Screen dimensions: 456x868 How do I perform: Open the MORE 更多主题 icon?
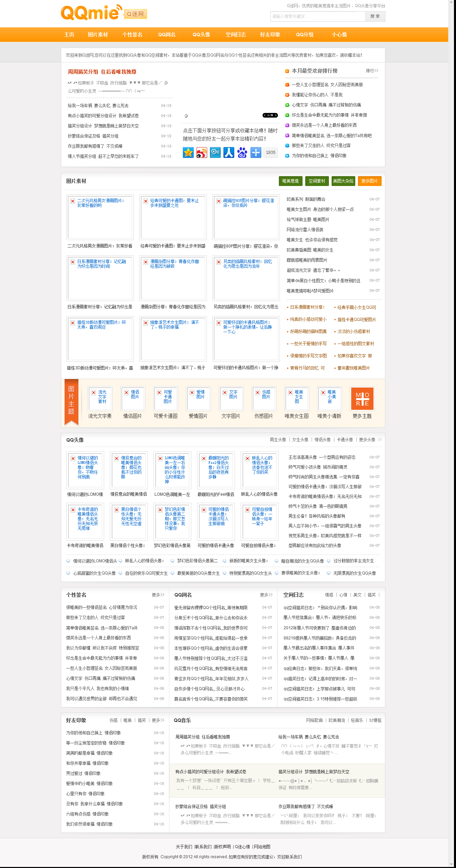pyautogui.click(x=362, y=399)
